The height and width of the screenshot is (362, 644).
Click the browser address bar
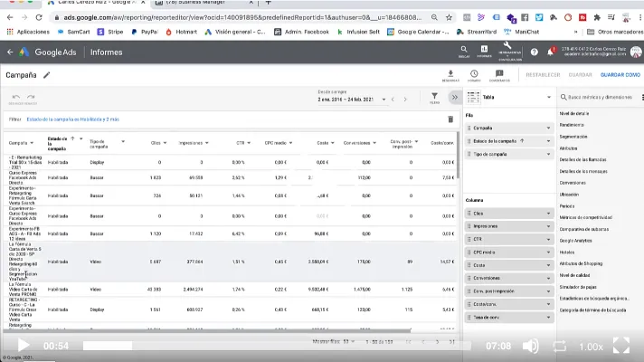click(x=242, y=18)
